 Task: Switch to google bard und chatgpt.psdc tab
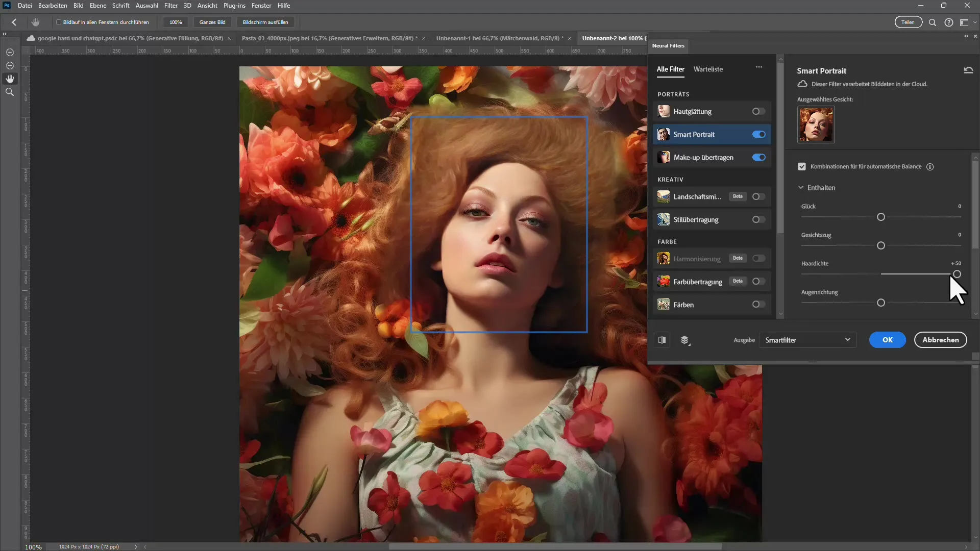130,38
